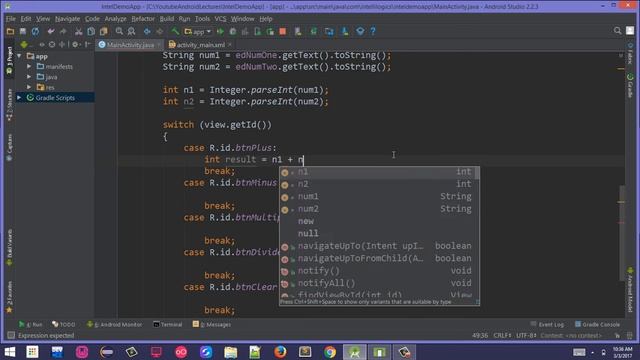
Task: Click the Make Project hammer icon
Action: 175,31
